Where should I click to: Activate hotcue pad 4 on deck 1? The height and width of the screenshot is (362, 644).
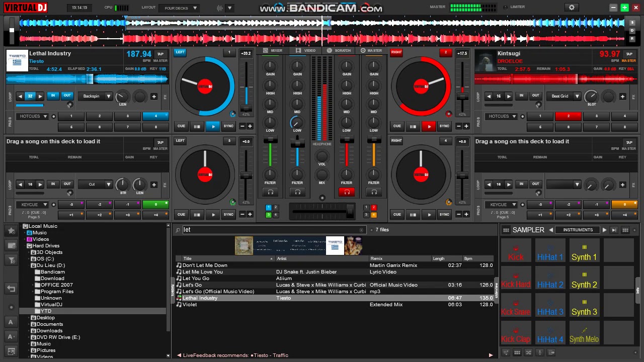click(x=156, y=116)
